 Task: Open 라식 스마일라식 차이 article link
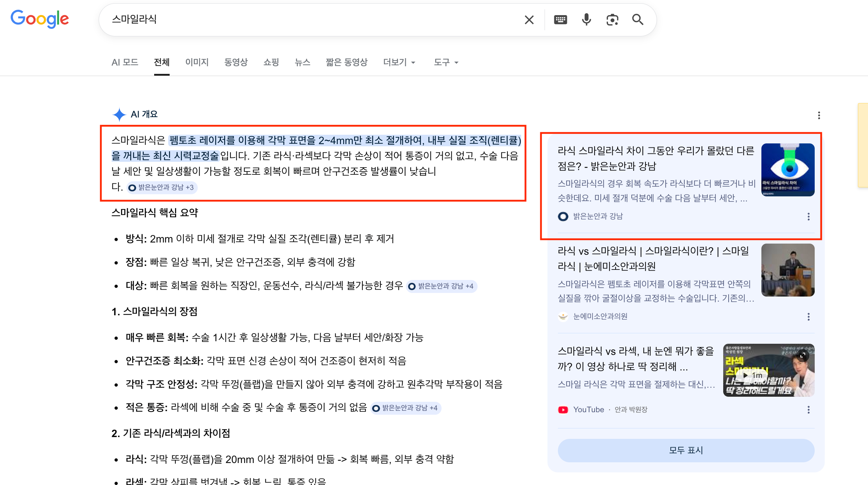656,159
